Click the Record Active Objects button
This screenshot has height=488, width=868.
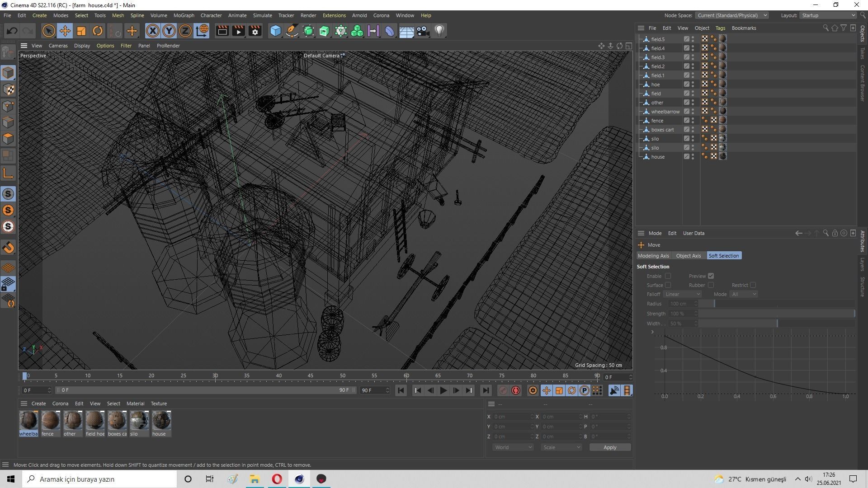tap(503, 390)
